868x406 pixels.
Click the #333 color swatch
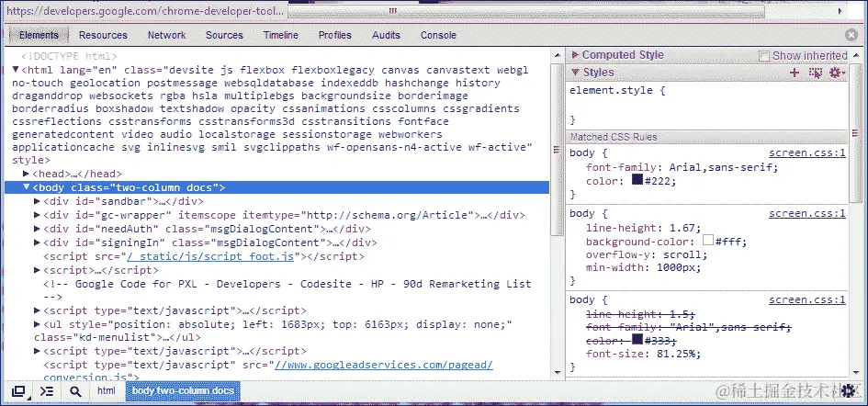pos(637,339)
